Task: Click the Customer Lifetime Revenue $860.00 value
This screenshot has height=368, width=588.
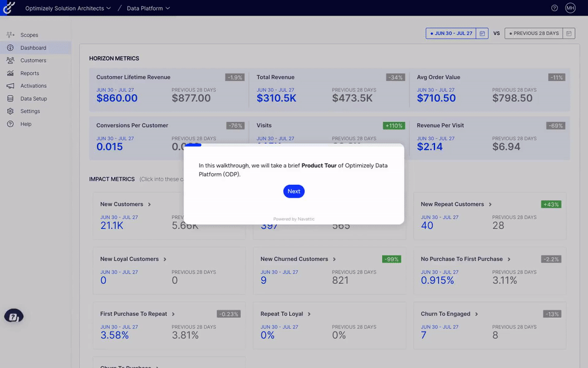Action: coord(117,98)
